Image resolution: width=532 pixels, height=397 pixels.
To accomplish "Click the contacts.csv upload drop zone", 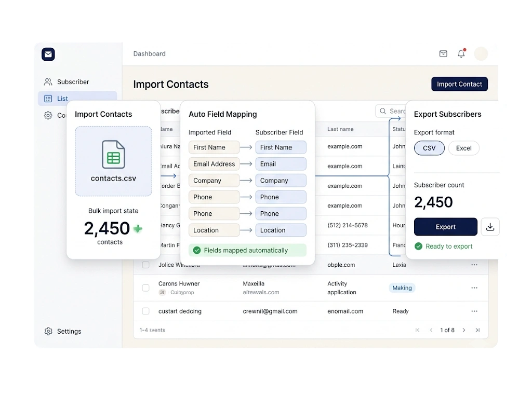I will (x=113, y=161).
